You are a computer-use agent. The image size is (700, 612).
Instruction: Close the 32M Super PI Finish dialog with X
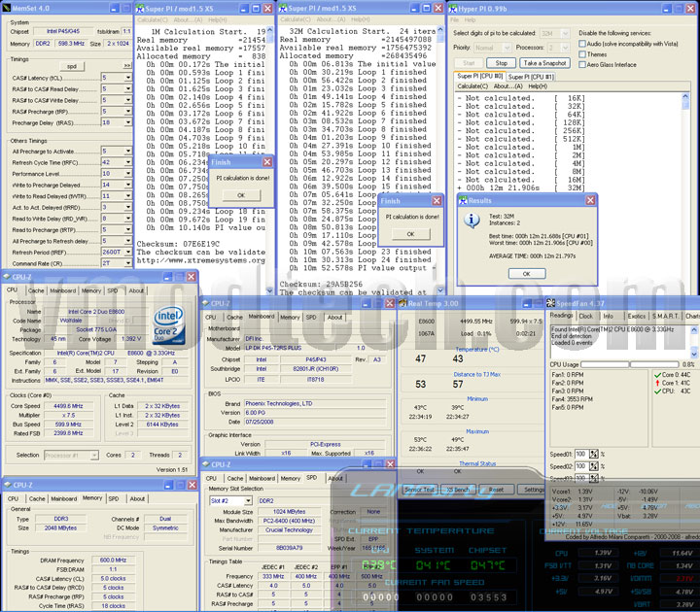click(437, 201)
